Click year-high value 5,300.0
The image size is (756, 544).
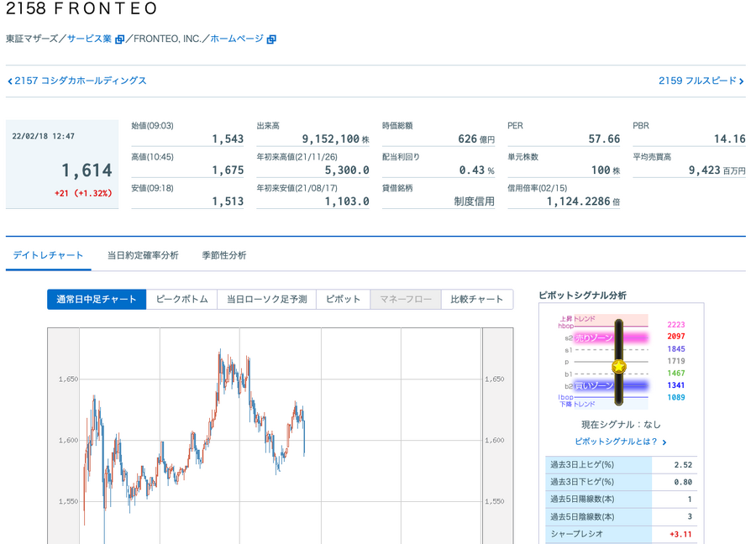point(347,170)
